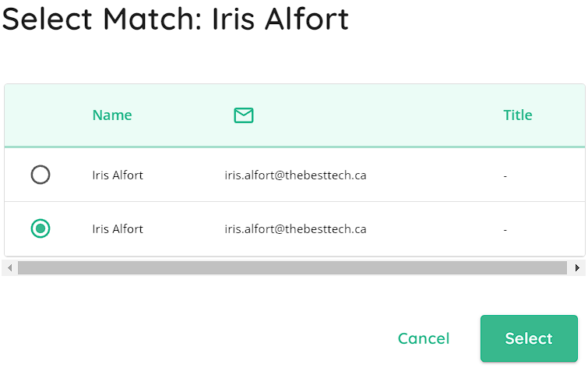Click the horizontal scrollbar thumb

pos(292,267)
